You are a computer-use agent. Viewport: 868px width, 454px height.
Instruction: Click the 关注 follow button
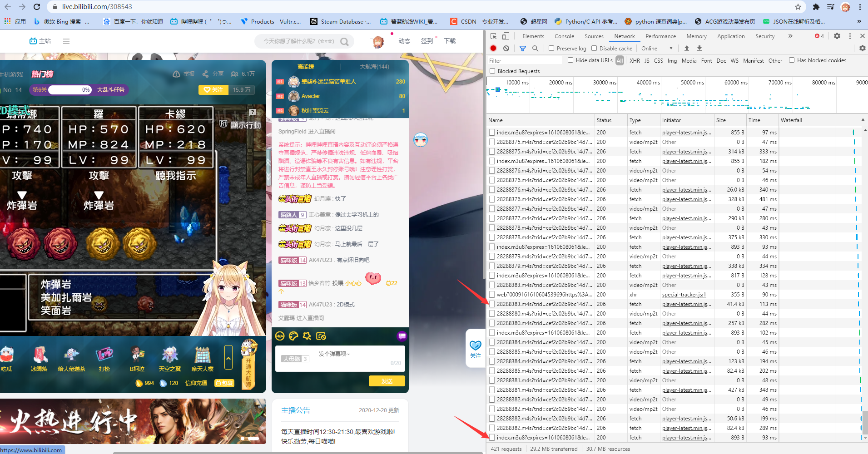coord(213,90)
